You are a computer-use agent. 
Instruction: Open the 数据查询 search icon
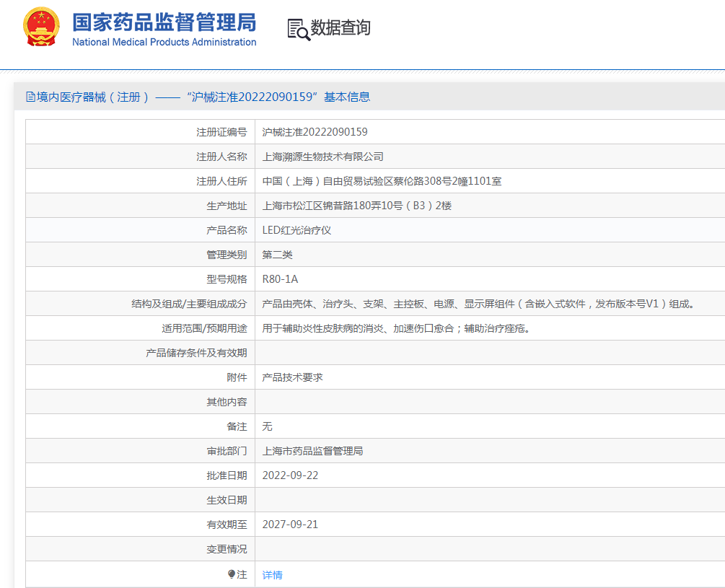pyautogui.click(x=299, y=30)
